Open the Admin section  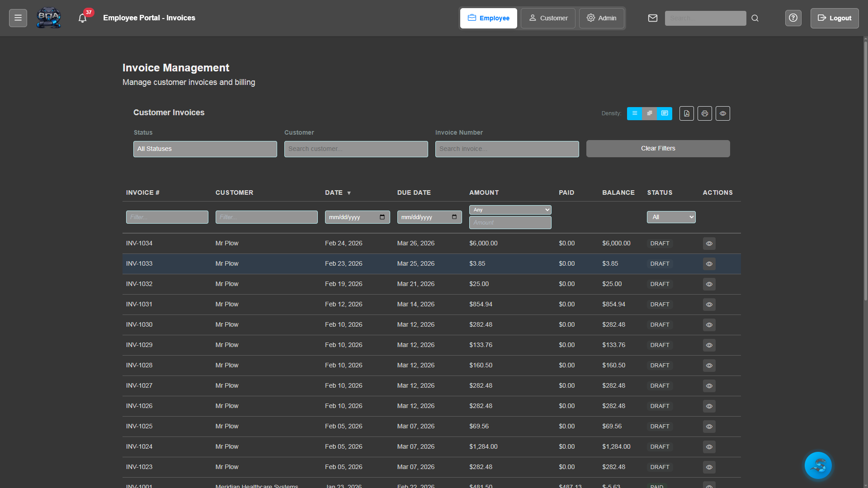[x=601, y=18]
